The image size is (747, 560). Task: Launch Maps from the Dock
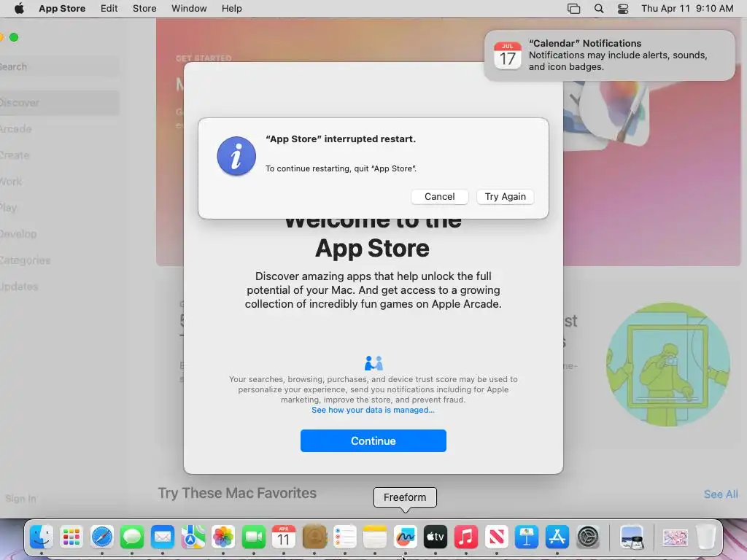click(193, 537)
